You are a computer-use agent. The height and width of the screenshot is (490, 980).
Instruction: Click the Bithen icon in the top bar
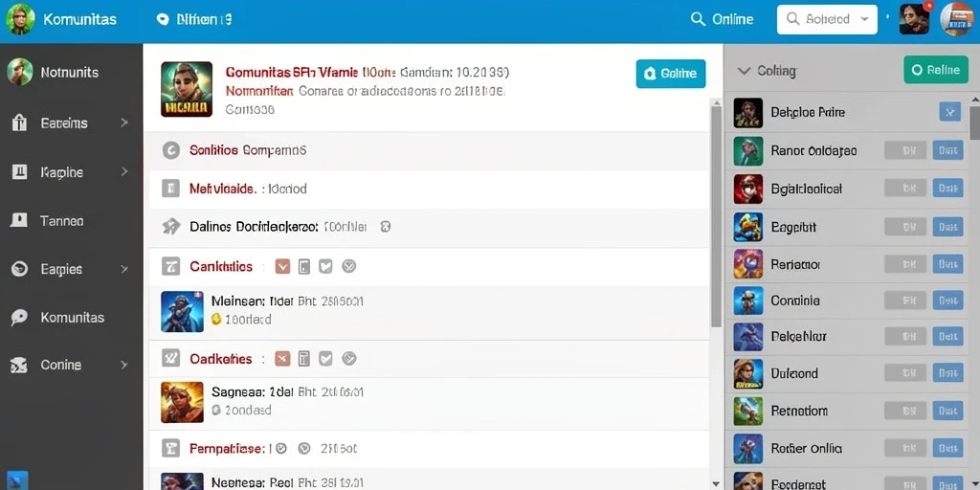point(163,20)
